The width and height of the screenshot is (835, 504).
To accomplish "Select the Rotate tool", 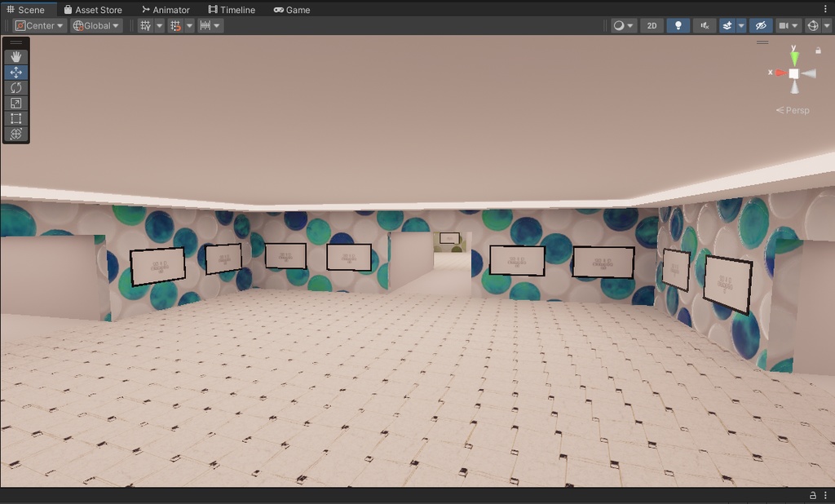I will click(16, 88).
